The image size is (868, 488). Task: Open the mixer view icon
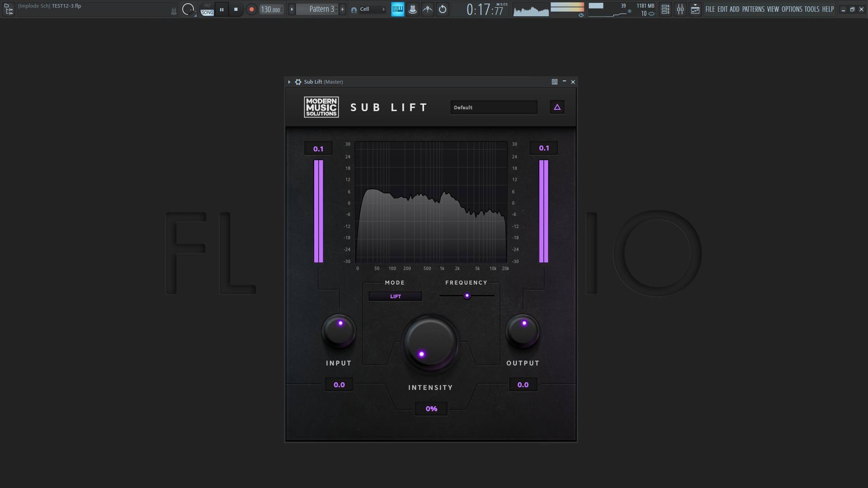point(680,9)
